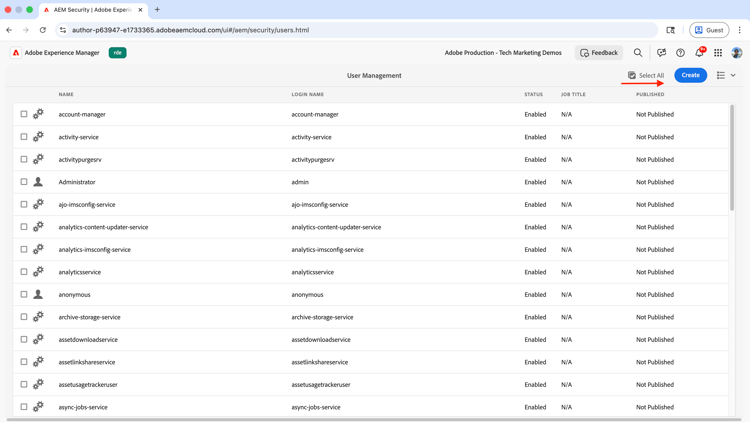Open the help question mark icon
750x422 pixels.
pyautogui.click(x=680, y=53)
